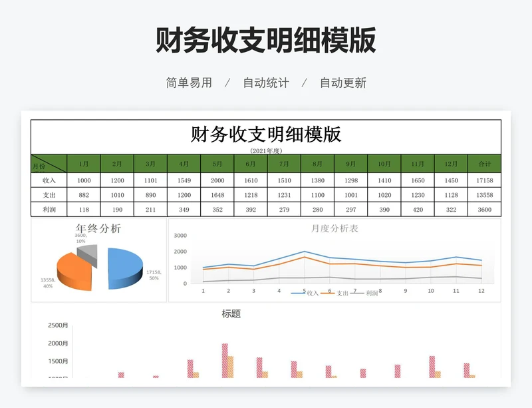The width and height of the screenshot is (532, 408).
Task: Select the 合计 column header
Action: pyautogui.click(x=485, y=164)
